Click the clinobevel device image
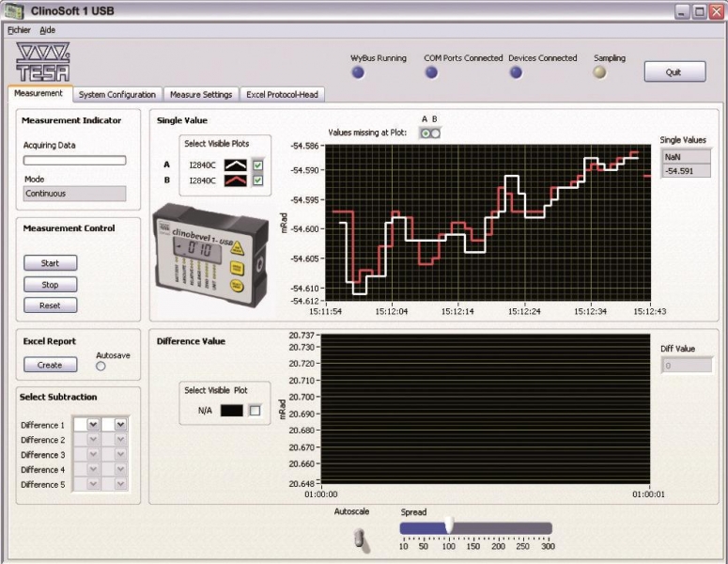Viewport: 728px width, 564px height. pyautogui.click(x=210, y=255)
